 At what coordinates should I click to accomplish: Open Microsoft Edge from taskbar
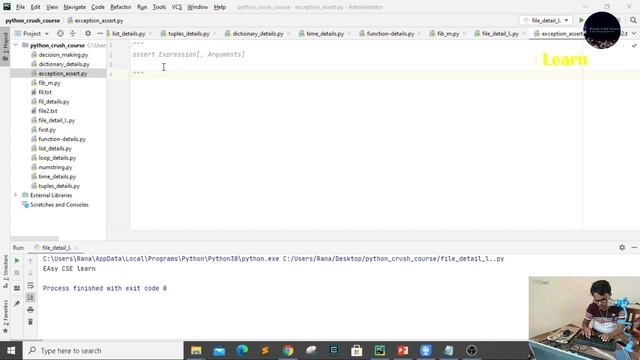[x=242, y=351]
